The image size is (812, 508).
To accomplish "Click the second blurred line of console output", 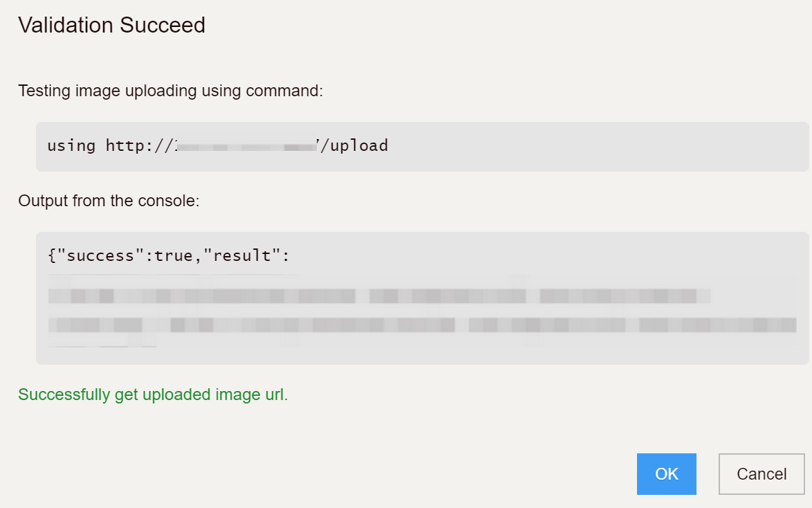I will (422, 325).
